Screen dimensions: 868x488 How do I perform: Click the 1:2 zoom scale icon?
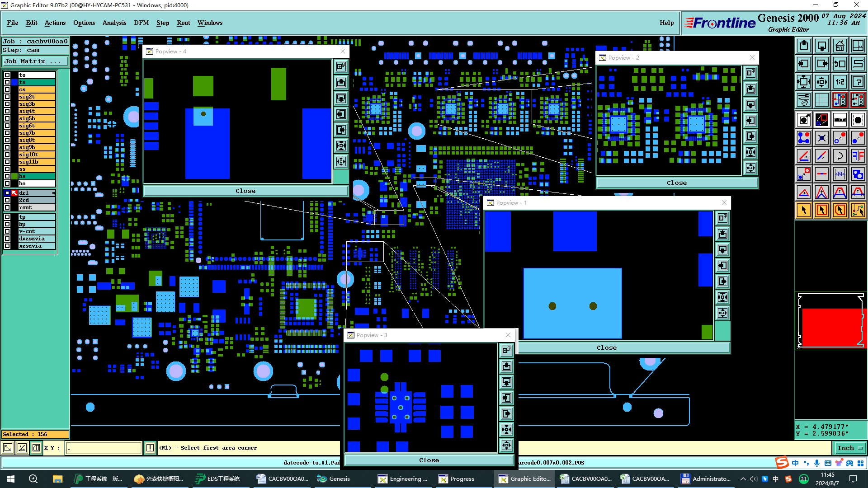(x=840, y=82)
